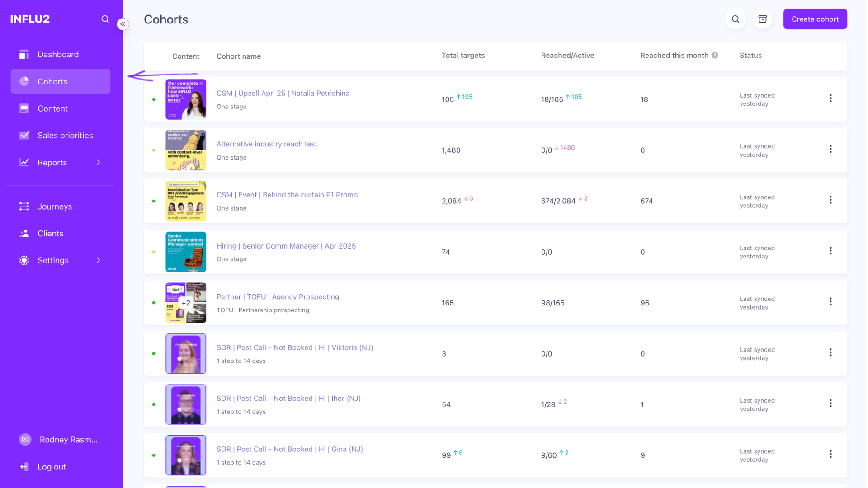Click the Total targets column header
This screenshot has height=488, width=868.
pos(463,56)
